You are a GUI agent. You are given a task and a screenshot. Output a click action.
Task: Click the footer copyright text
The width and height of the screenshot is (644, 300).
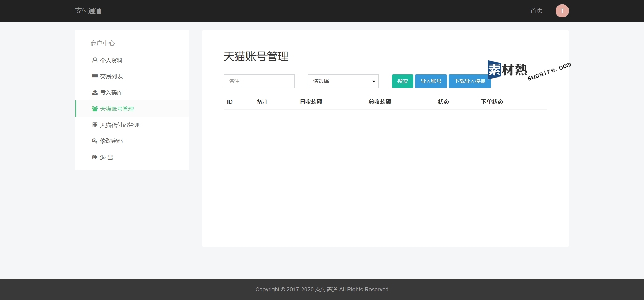(x=322, y=289)
